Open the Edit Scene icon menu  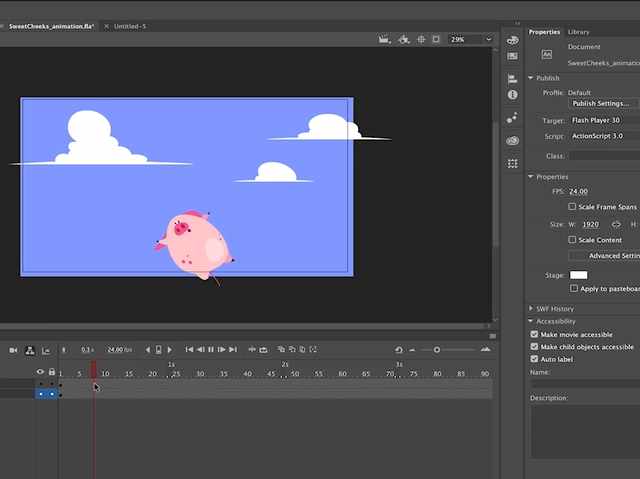click(x=384, y=40)
